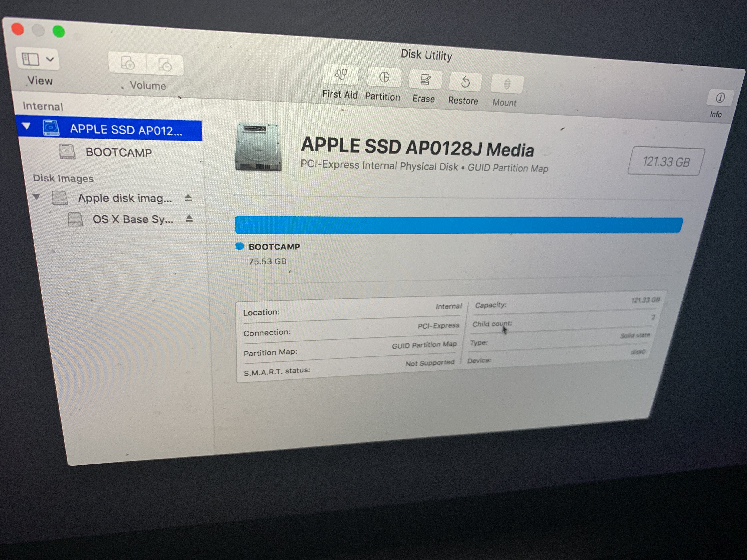Click the BOOTCAMP legend label
The width and height of the screenshot is (747, 560).
274,246
